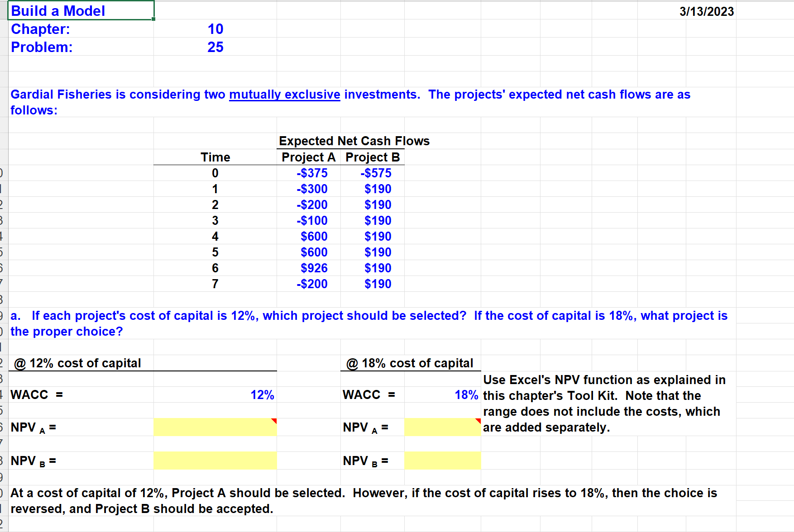Click Project A time 0 cash flow -$375
Image resolution: width=794 pixels, height=532 pixels.
click(312, 173)
